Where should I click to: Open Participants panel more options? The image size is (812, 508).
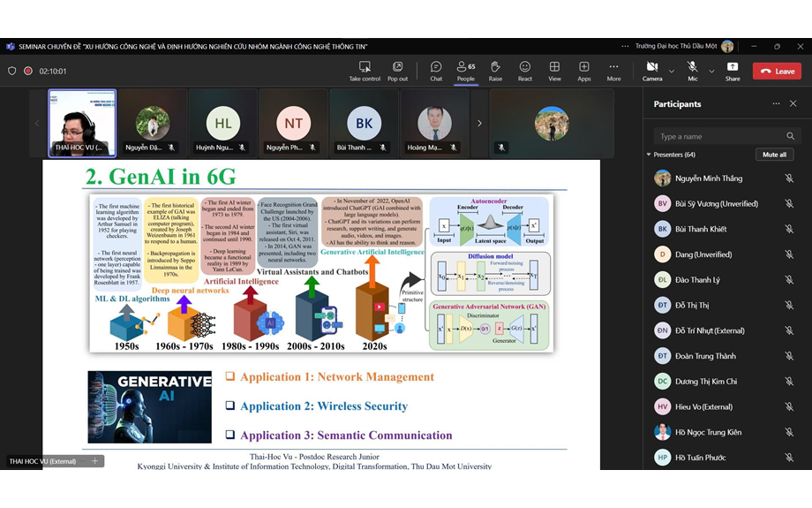point(776,103)
